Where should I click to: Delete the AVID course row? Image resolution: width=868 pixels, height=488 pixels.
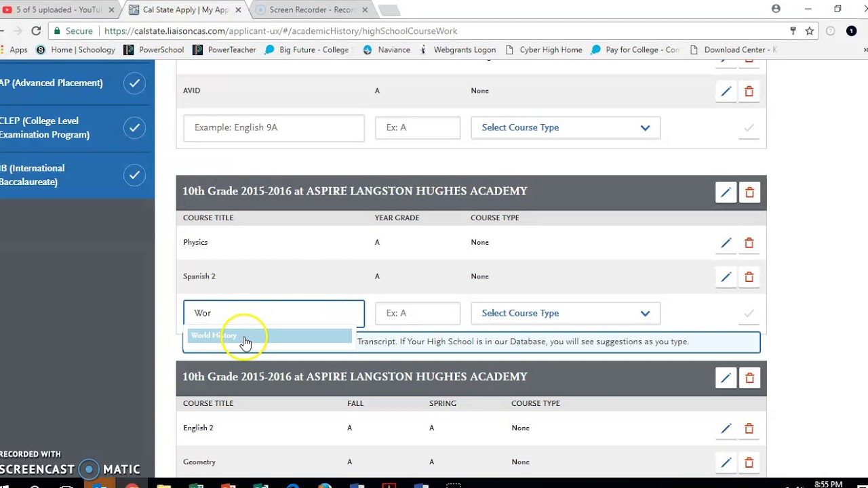749,91
